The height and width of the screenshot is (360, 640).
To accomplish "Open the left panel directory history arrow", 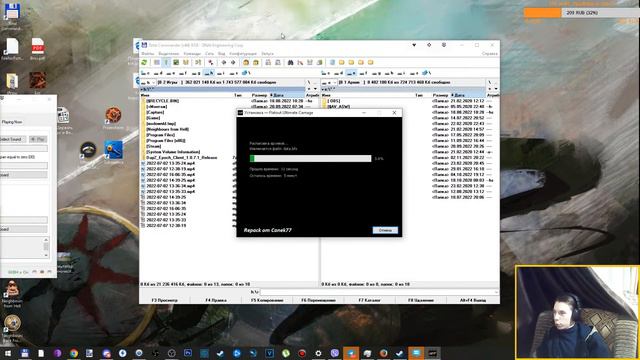I will 315,89.
